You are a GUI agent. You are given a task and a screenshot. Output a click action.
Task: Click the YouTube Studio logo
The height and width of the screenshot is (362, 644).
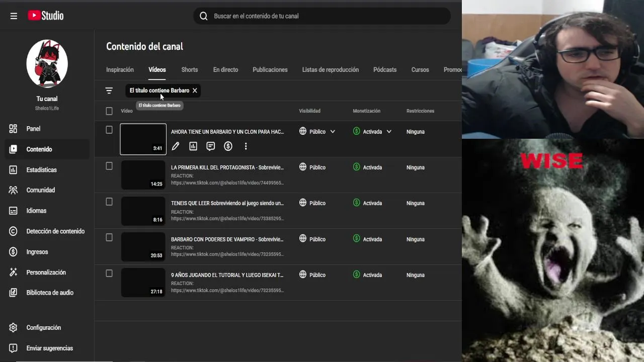coord(46,16)
